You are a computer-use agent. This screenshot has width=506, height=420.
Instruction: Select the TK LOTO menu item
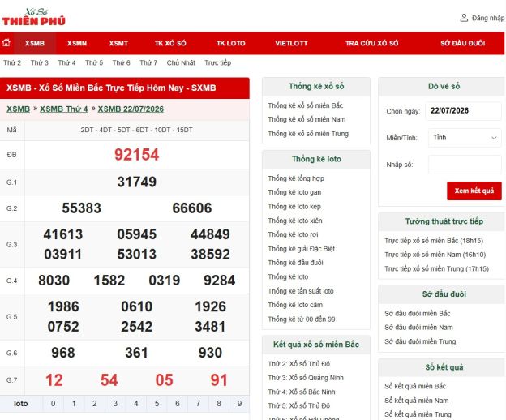coord(231,43)
